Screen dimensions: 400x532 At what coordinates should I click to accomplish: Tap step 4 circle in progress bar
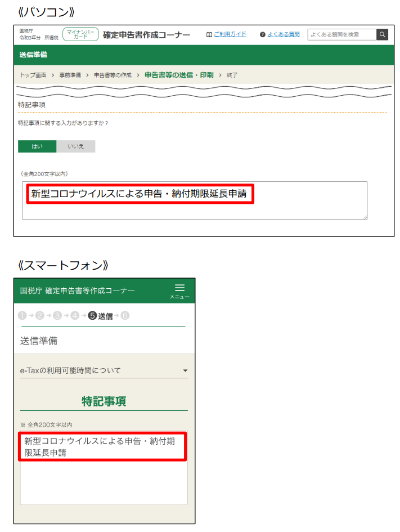(x=75, y=316)
